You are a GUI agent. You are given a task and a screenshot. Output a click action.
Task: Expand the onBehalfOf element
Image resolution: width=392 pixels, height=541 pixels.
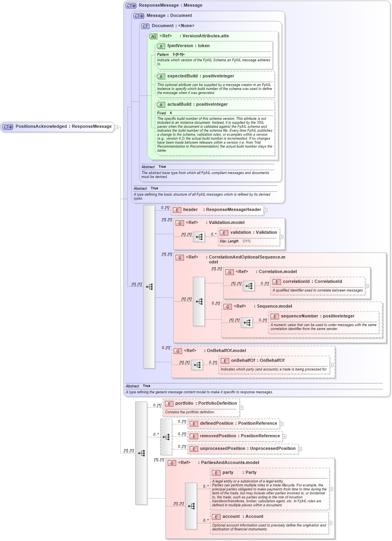point(332,365)
